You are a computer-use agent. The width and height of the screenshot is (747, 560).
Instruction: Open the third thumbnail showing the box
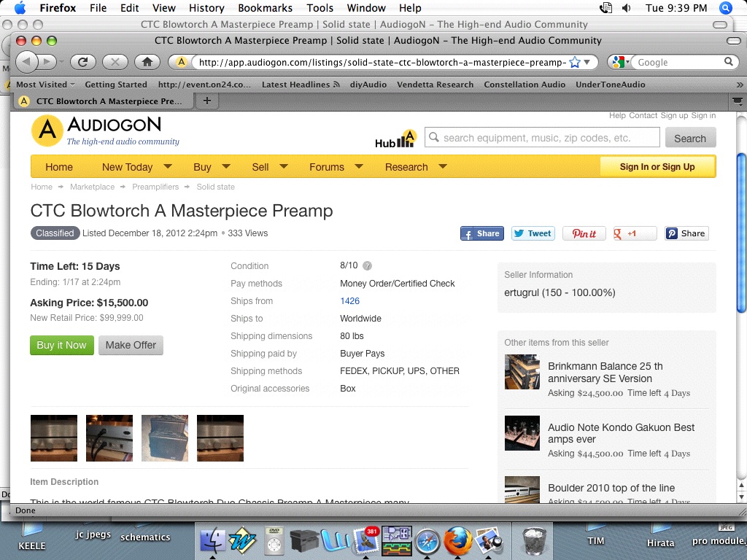[165, 438]
